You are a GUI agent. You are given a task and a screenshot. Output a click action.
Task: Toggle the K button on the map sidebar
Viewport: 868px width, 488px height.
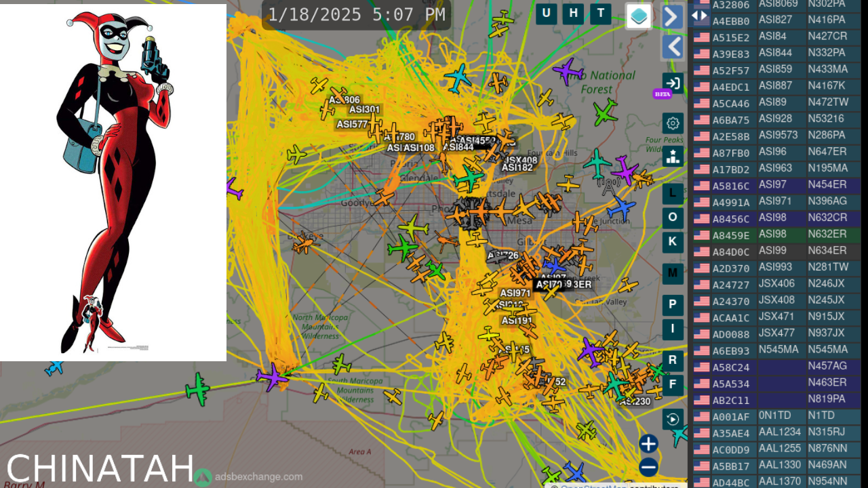click(x=673, y=242)
